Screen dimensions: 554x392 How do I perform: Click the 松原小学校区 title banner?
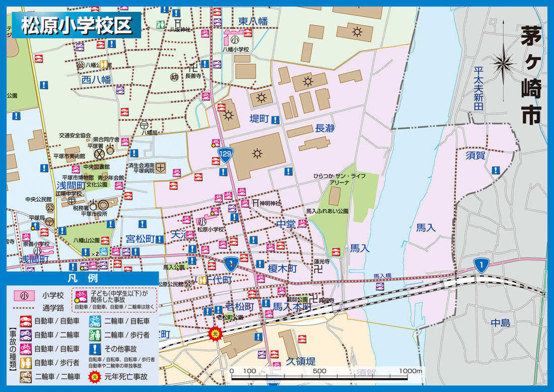(x=76, y=25)
